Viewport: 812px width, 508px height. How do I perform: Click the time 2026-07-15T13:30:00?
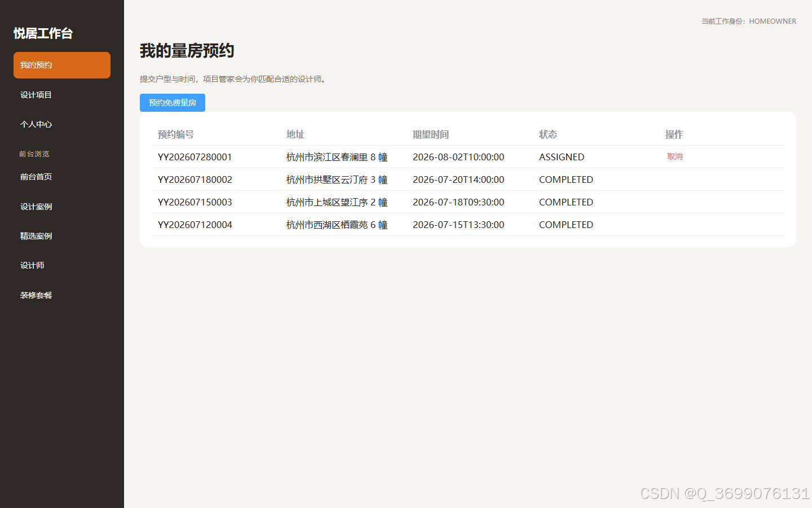point(458,225)
